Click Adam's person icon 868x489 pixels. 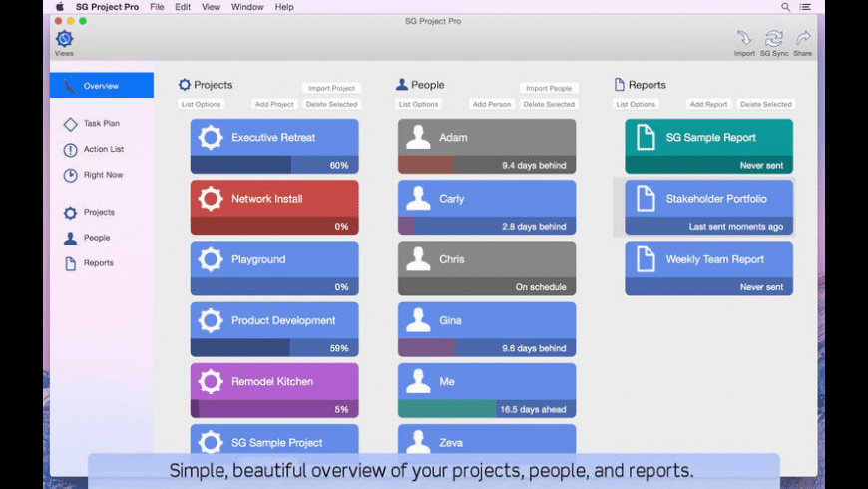point(418,138)
